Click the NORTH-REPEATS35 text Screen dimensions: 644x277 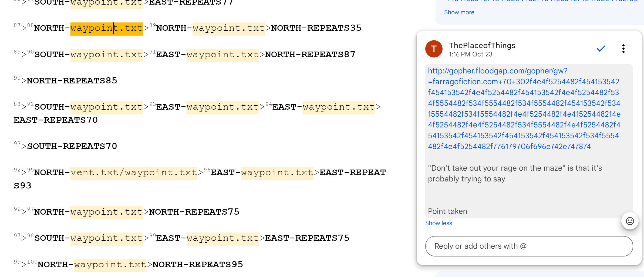point(316,28)
